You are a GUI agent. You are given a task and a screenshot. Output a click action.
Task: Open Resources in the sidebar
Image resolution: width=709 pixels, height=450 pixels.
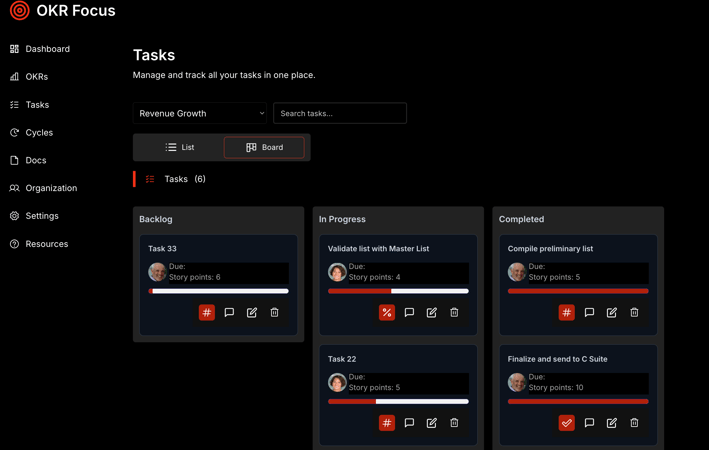(x=39, y=244)
